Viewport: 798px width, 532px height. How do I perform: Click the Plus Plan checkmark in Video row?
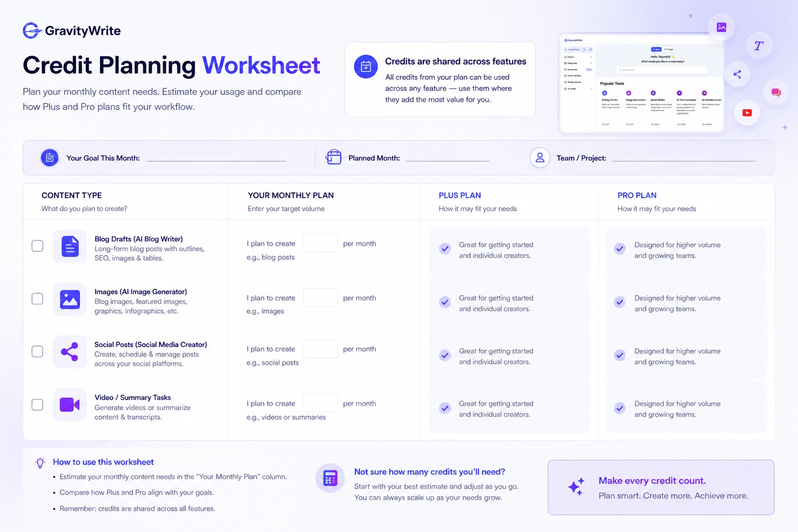click(x=445, y=408)
